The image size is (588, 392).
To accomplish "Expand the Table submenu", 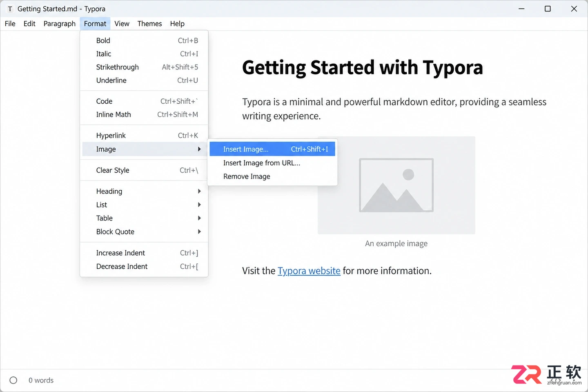I will (144, 218).
